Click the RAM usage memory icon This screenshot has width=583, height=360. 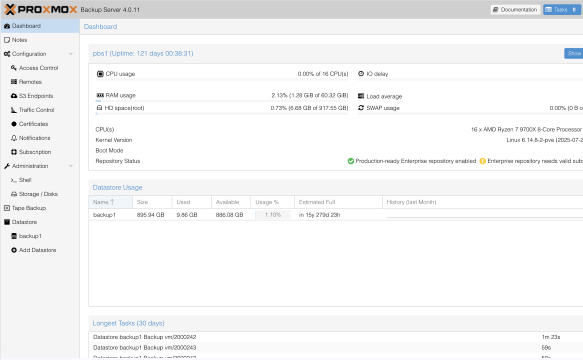click(100, 95)
